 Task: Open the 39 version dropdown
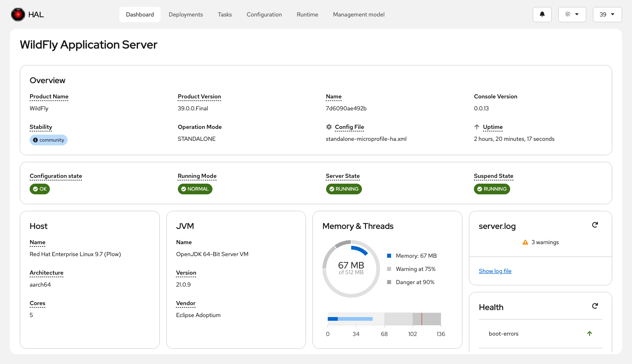click(x=607, y=14)
